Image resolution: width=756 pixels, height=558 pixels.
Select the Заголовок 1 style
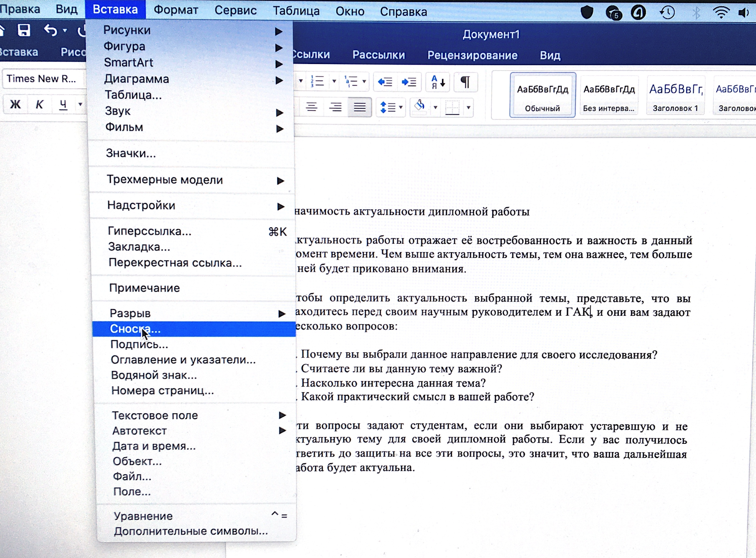coord(675,95)
